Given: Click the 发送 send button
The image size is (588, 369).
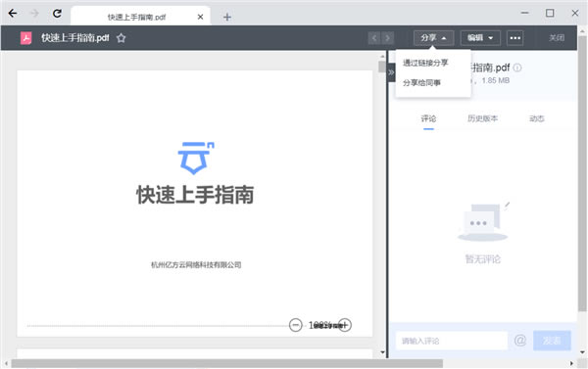Looking at the screenshot, I should [x=552, y=341].
